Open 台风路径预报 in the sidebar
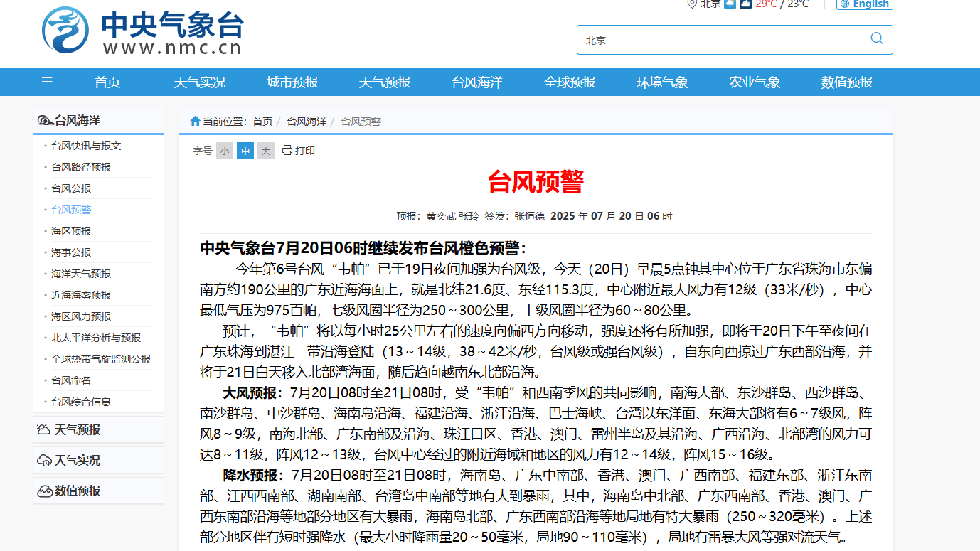This screenshot has width=980, height=551. pyautogui.click(x=81, y=167)
